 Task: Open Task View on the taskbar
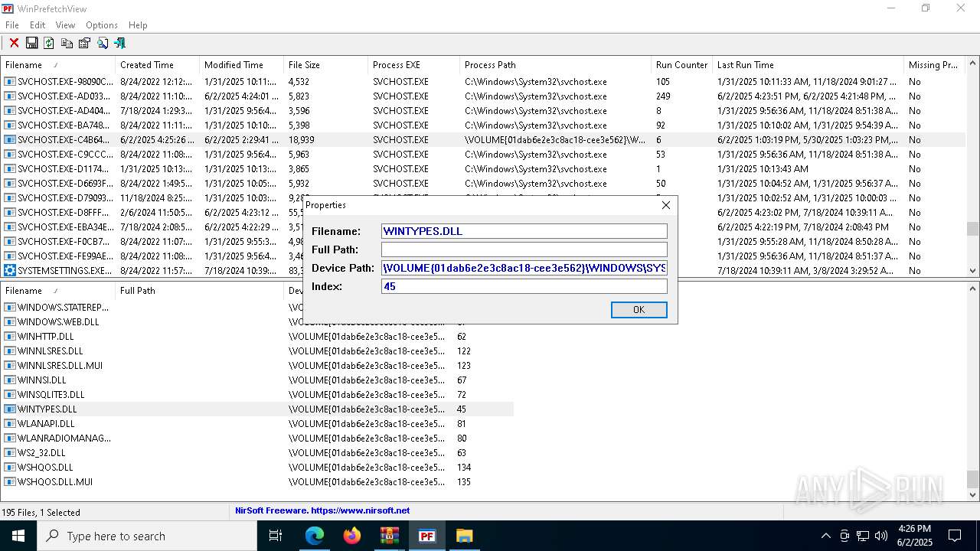tap(276, 536)
